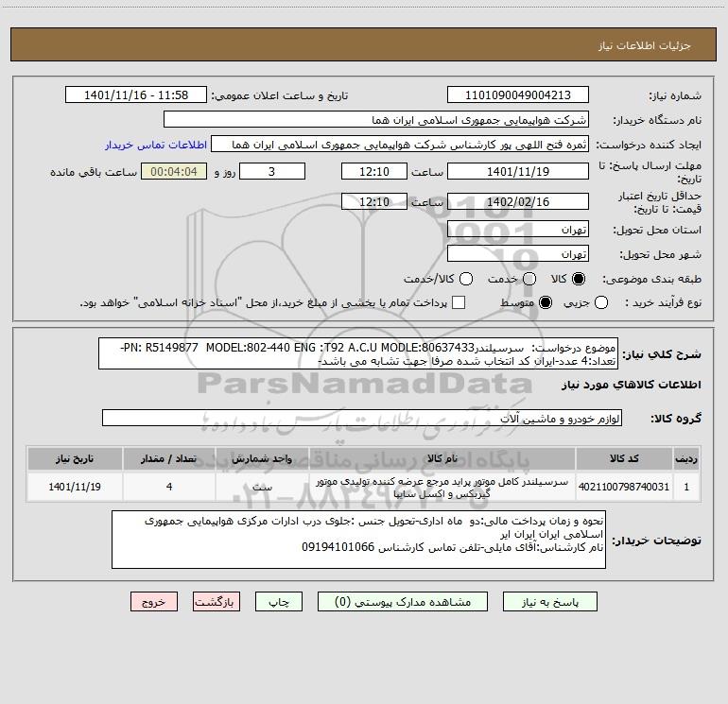Screen dimensions: 728x704
Task: Click the need number field 1101090049004213
Action: click(518, 95)
